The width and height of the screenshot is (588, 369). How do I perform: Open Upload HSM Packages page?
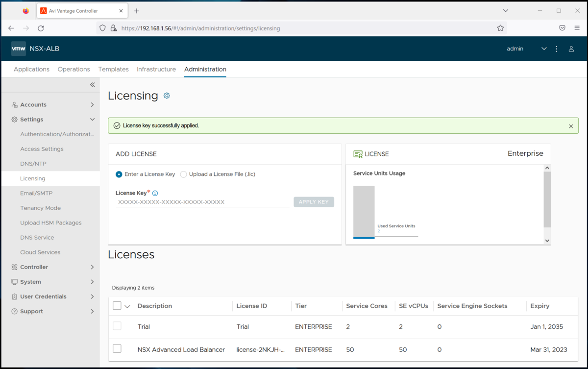51,222
